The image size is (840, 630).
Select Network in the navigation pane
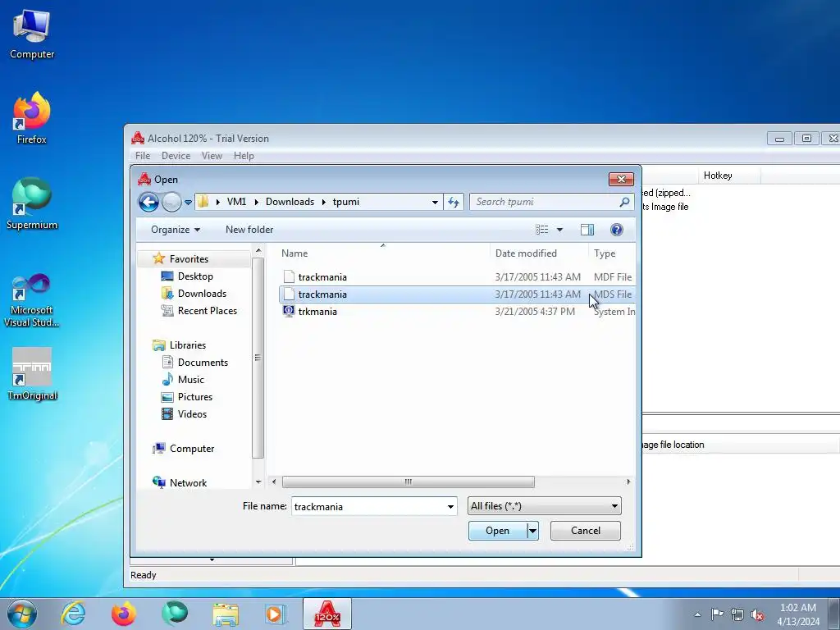[188, 482]
